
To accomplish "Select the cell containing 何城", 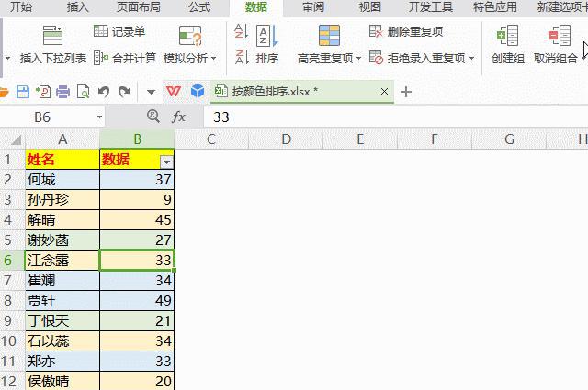I will point(62,180).
